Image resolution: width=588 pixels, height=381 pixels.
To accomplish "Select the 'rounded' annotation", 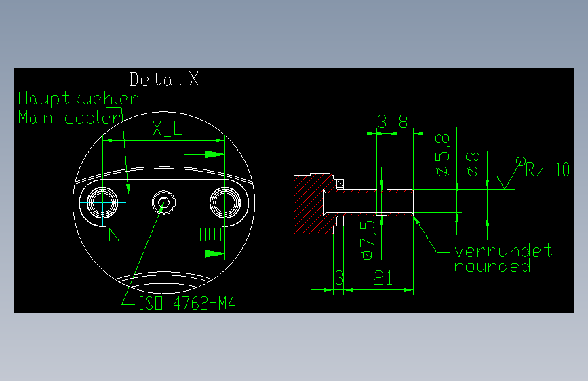I will pyautogui.click(x=492, y=266).
